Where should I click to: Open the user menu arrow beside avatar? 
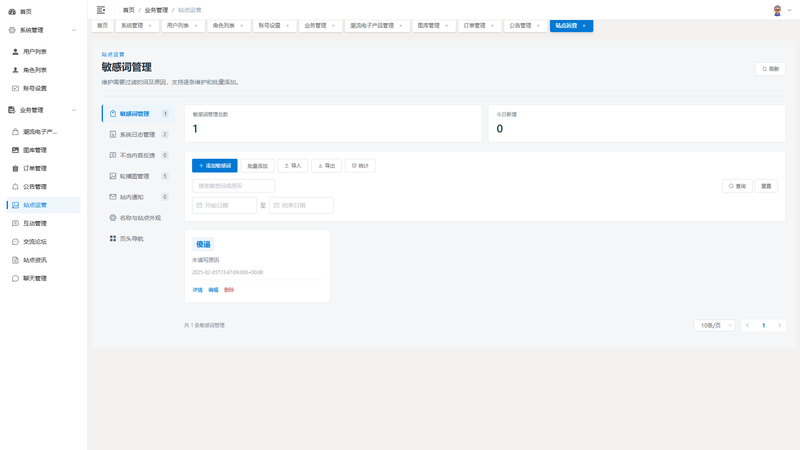(789, 10)
